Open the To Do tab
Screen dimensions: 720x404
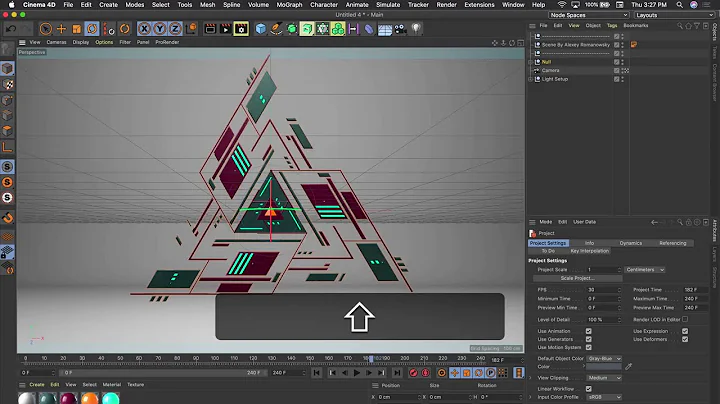548,251
